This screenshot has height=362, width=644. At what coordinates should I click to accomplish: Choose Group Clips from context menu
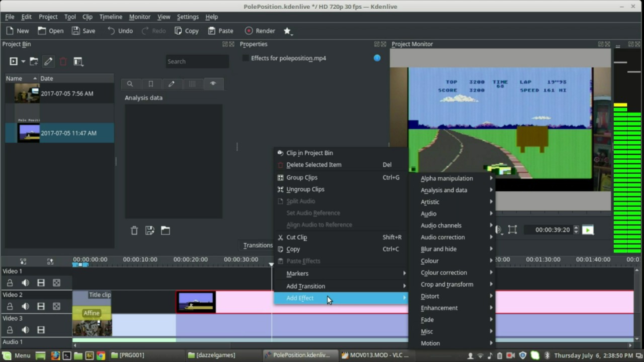pos(341,177)
